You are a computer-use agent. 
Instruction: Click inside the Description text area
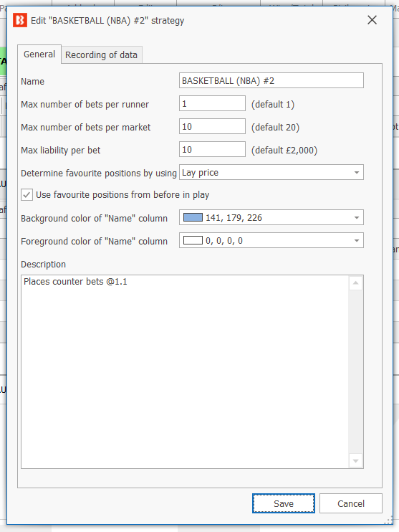tap(185, 372)
